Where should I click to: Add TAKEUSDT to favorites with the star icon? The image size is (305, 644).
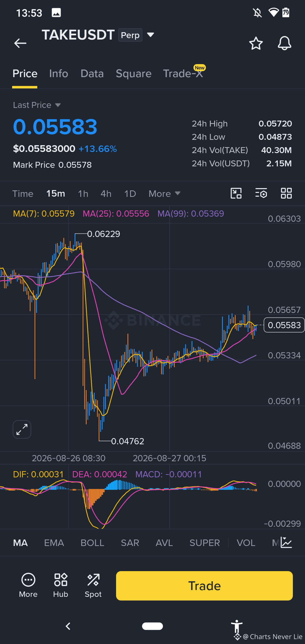[x=256, y=43]
